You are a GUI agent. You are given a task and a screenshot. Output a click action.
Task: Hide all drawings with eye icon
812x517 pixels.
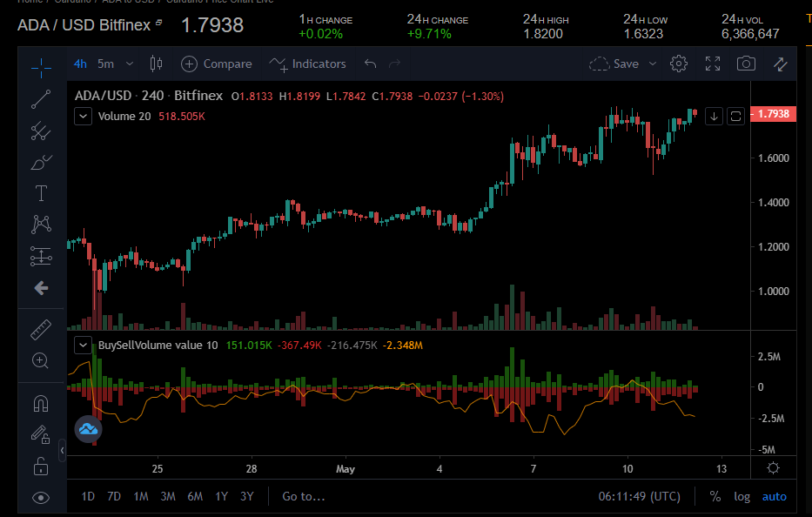pos(41,498)
